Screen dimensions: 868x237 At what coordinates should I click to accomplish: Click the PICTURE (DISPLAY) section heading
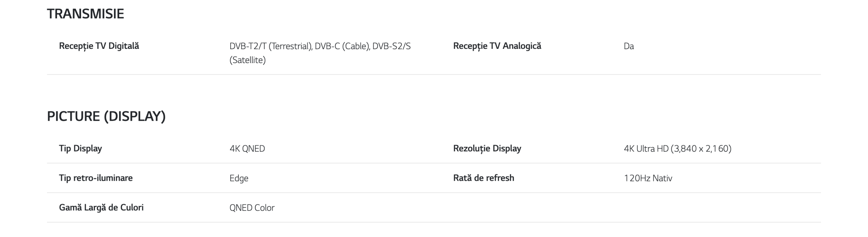(x=106, y=116)
